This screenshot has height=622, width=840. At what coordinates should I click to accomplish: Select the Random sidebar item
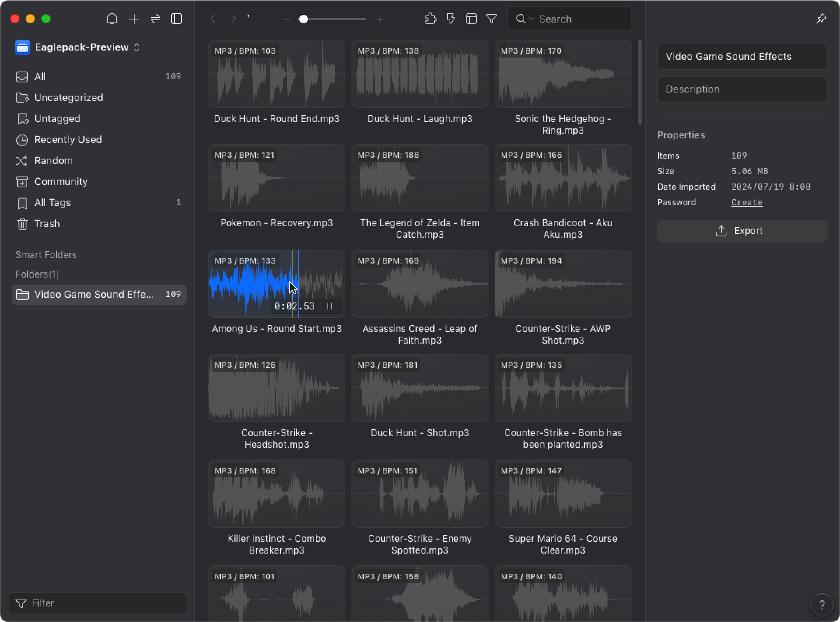(54, 160)
